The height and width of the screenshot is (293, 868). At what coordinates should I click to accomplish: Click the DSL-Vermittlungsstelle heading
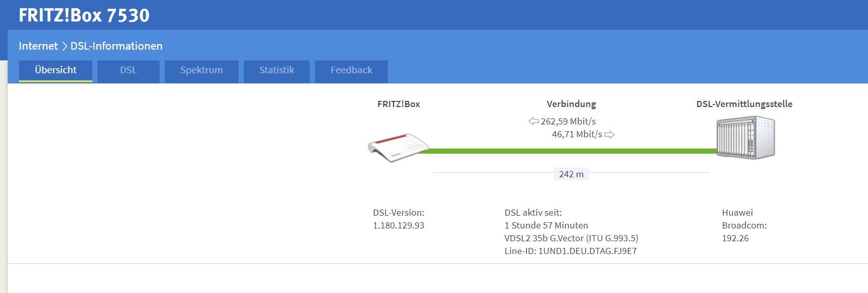(744, 104)
